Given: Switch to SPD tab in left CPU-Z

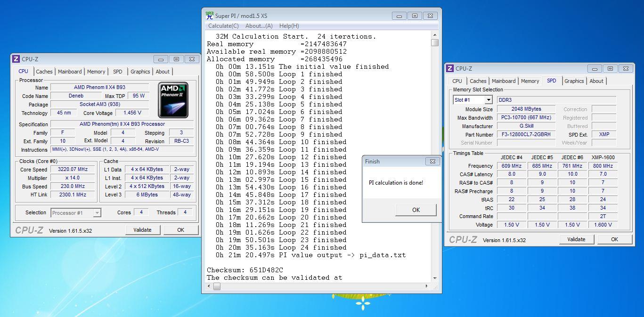Looking at the screenshot, I should tap(118, 72).
